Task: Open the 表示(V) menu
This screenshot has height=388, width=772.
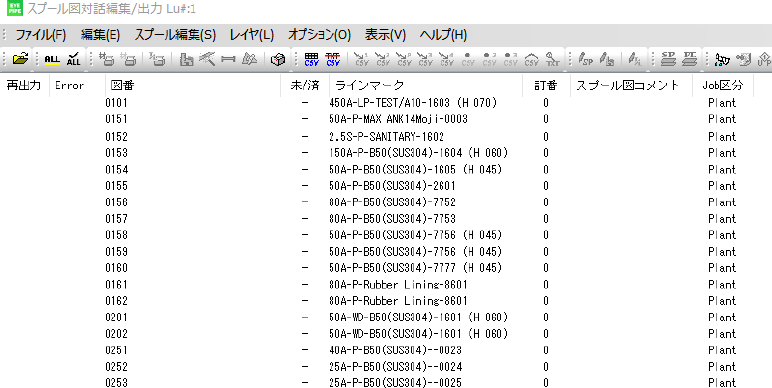Action: click(386, 35)
